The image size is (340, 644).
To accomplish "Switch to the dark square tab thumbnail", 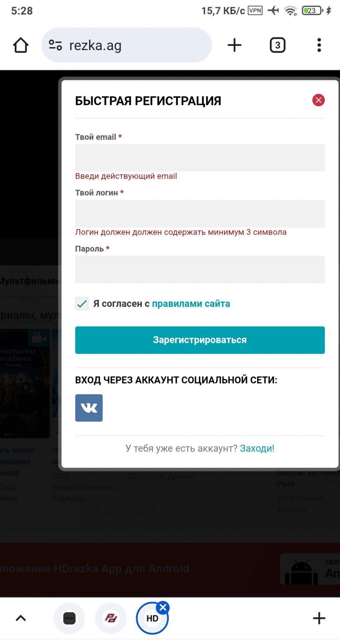I will click(x=69, y=618).
